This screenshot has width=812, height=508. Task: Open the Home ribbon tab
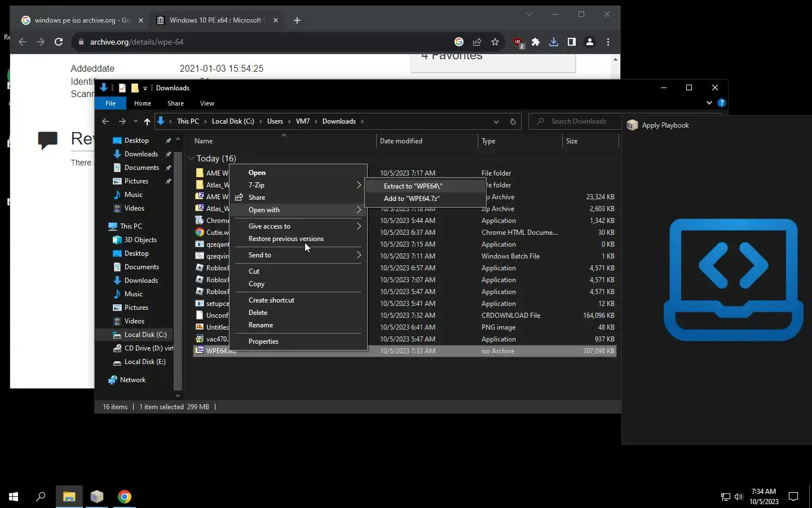pyautogui.click(x=143, y=103)
